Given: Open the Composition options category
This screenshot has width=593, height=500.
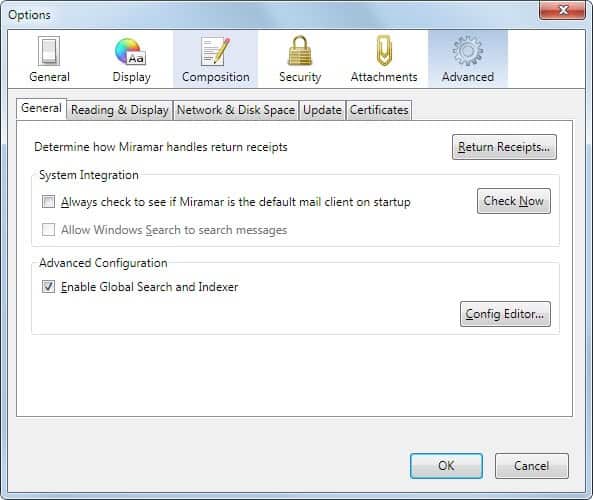Looking at the screenshot, I should (x=216, y=59).
